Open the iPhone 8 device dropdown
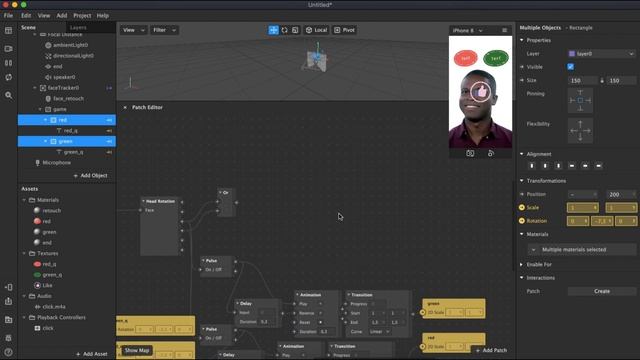 (468, 31)
